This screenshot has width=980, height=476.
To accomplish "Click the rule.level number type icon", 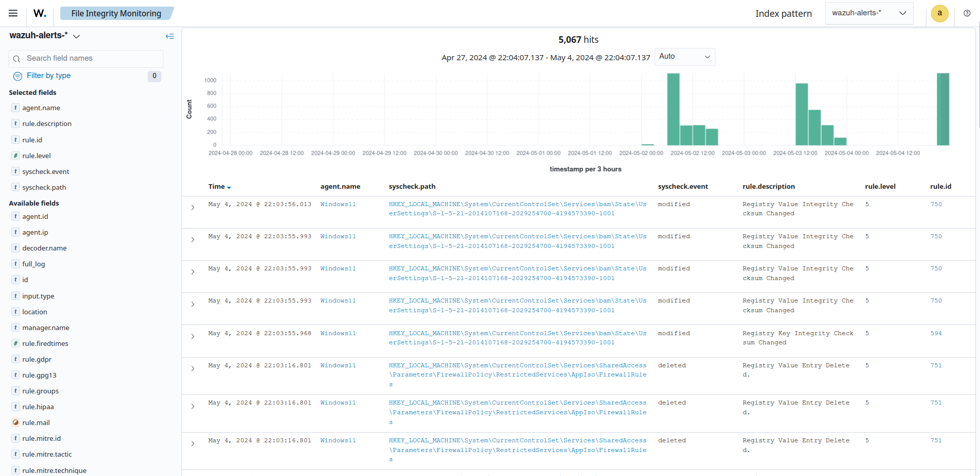I will [x=16, y=156].
